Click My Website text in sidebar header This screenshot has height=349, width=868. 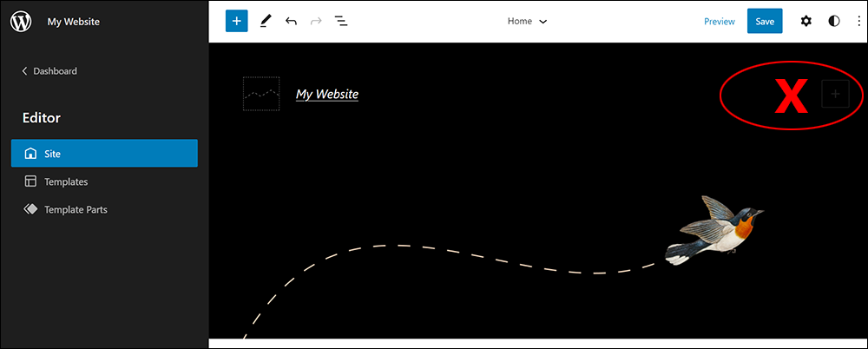74,22
